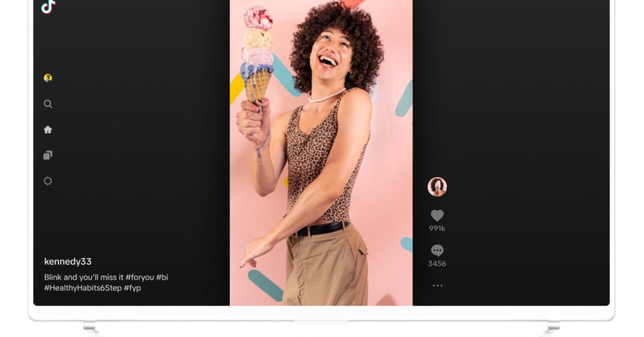This screenshot has width=644, height=337.
Task: Click the TikTok logo
Action: tap(48, 6)
